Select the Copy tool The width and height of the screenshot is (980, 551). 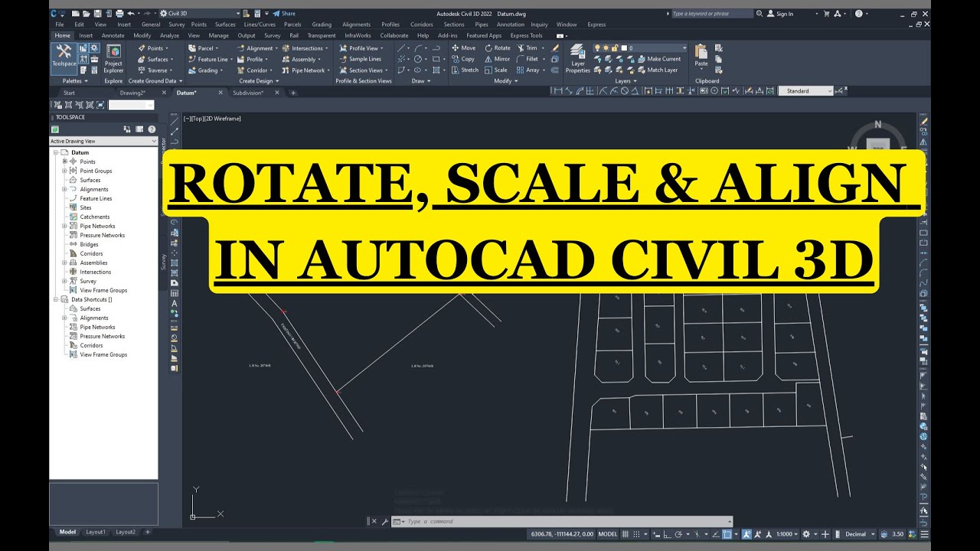462,59
